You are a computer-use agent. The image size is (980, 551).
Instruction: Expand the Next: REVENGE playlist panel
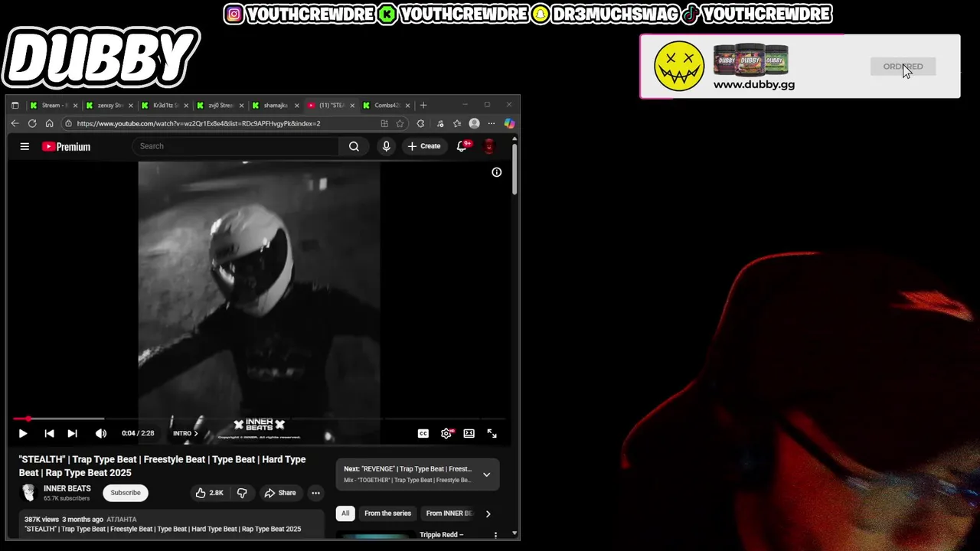pyautogui.click(x=486, y=474)
